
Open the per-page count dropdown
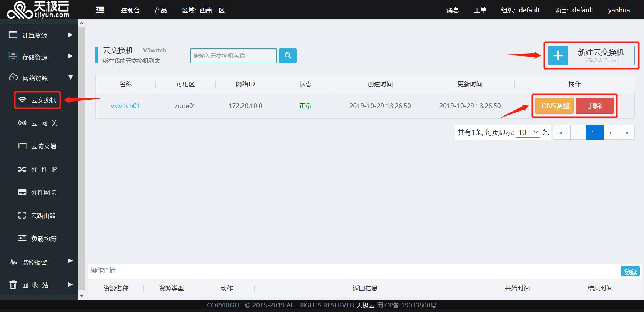pyautogui.click(x=528, y=132)
